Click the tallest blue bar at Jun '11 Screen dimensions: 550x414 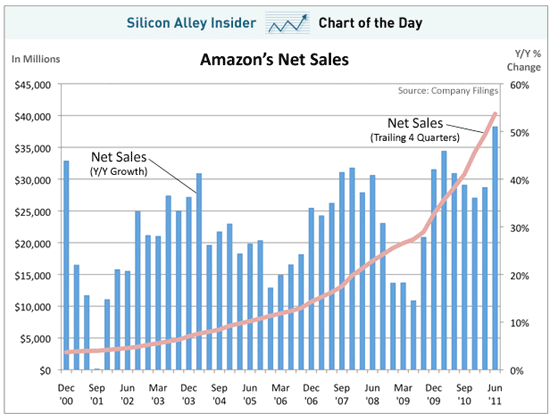click(495, 248)
